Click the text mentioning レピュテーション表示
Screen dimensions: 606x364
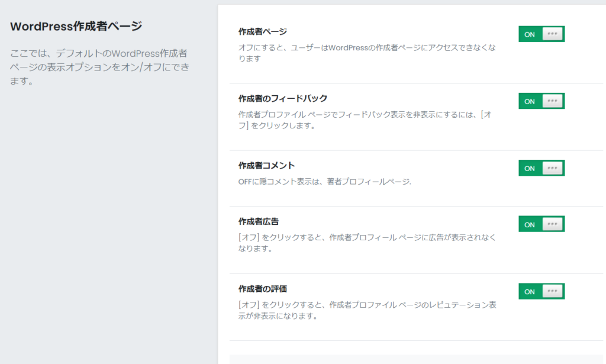tap(367, 310)
